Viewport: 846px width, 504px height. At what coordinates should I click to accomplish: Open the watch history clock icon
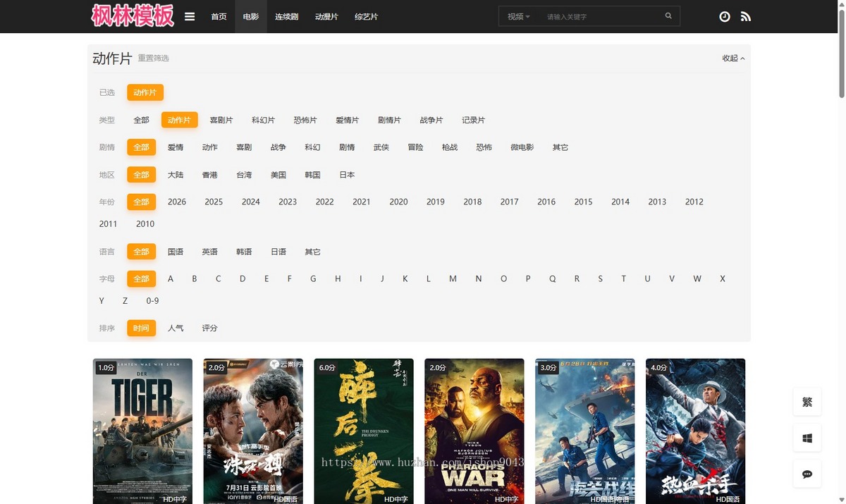725,16
